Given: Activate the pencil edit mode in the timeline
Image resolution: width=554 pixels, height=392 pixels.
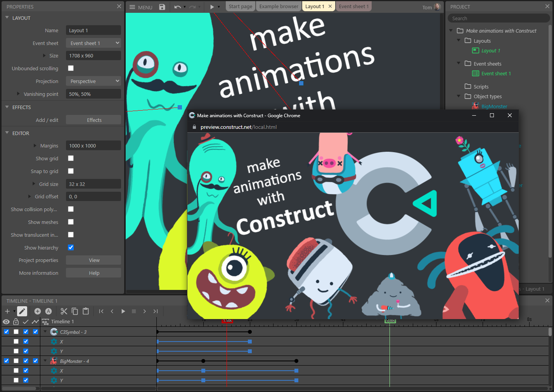Looking at the screenshot, I should coord(22,311).
